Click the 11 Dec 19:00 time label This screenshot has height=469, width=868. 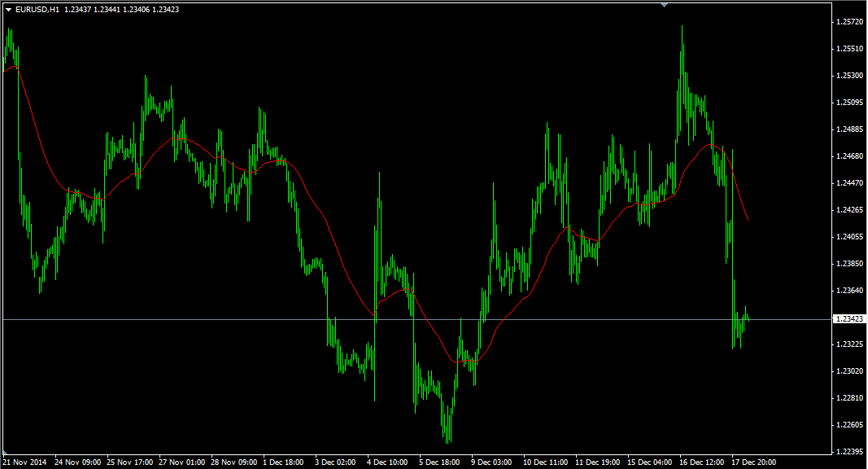pyautogui.click(x=597, y=462)
